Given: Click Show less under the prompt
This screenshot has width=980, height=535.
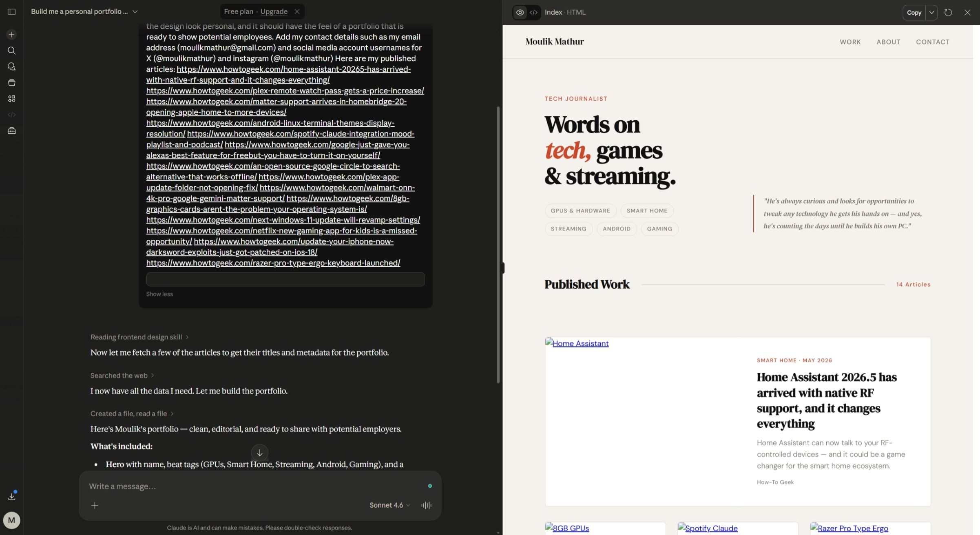Looking at the screenshot, I should click(x=159, y=294).
